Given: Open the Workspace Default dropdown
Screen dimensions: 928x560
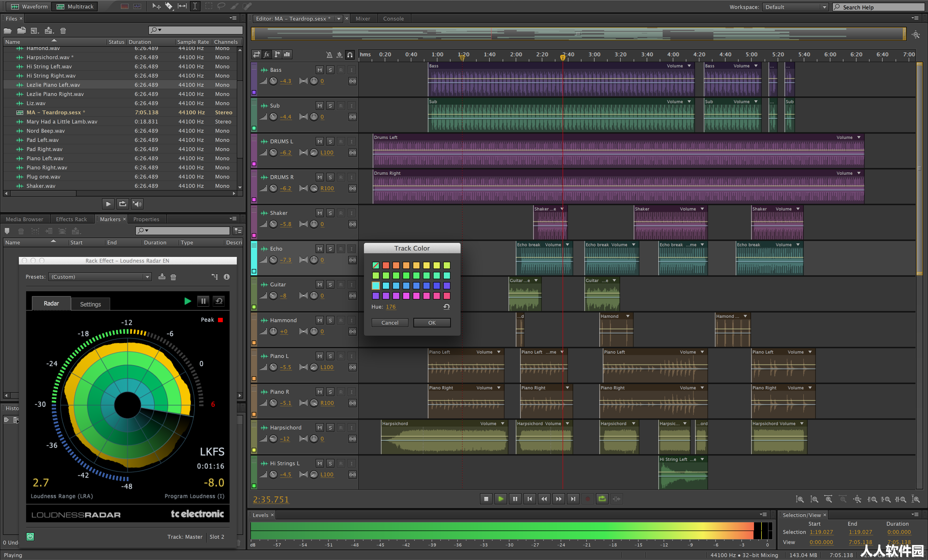Looking at the screenshot, I should coord(795,7).
